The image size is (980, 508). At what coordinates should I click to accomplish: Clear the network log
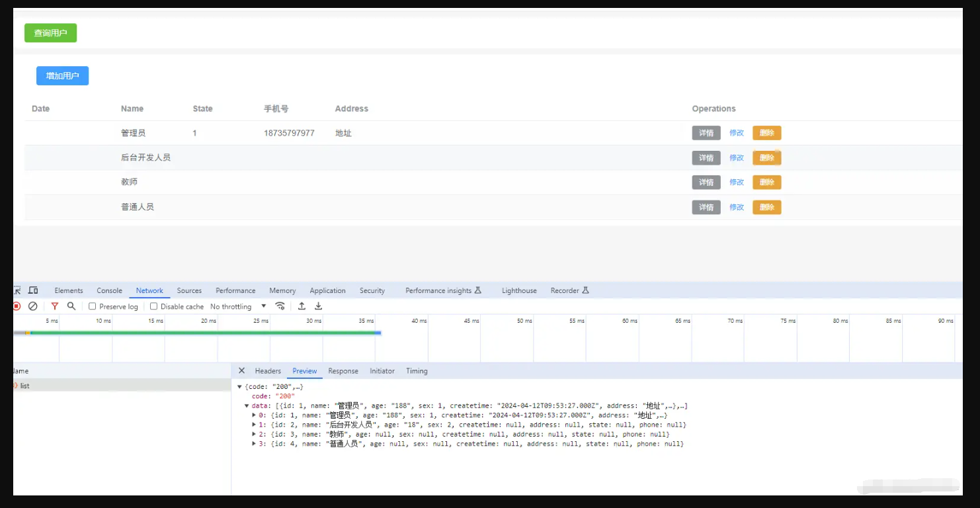32,306
